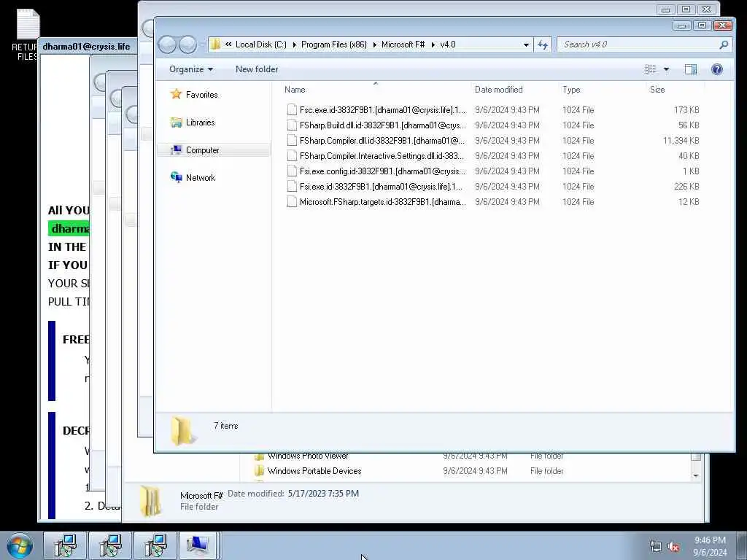This screenshot has width=747, height=560.
Task: Click the Network icon in navigation pane
Action: click(177, 178)
